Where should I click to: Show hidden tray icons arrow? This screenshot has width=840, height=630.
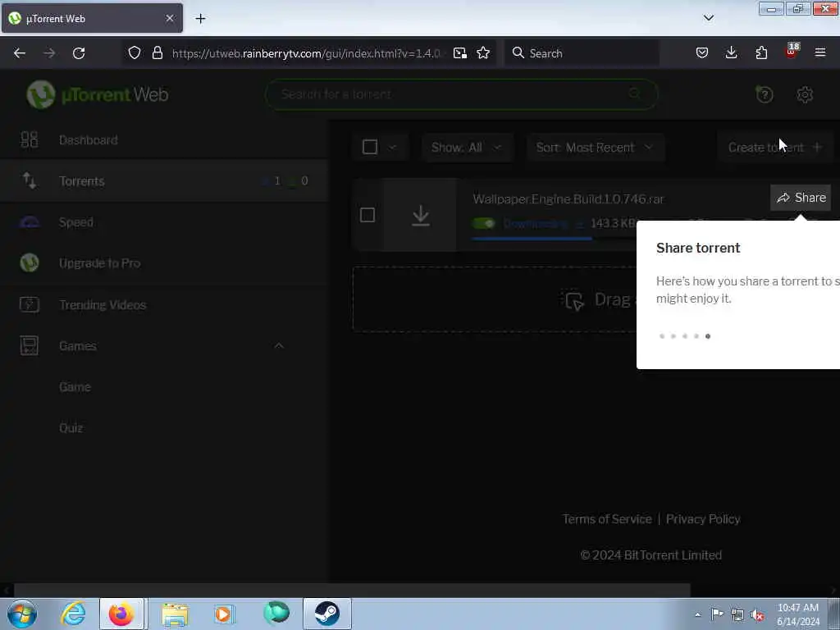tap(697, 615)
